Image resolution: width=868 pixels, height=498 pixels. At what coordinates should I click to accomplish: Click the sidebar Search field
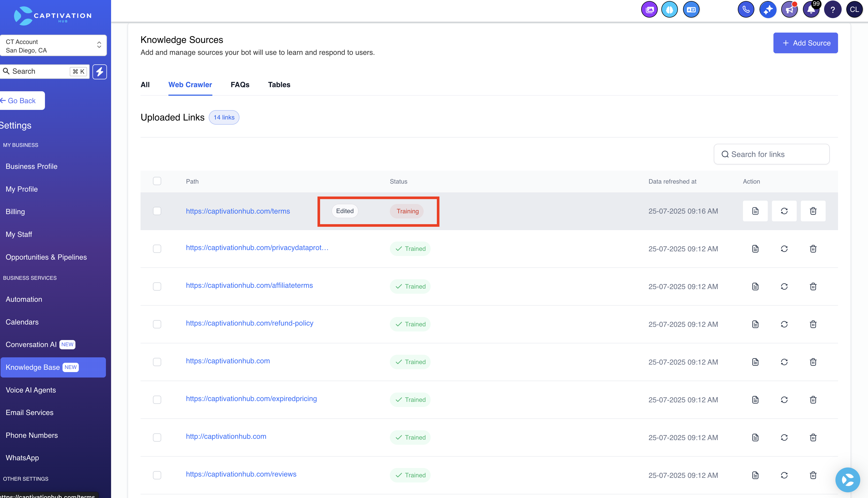pyautogui.click(x=44, y=71)
